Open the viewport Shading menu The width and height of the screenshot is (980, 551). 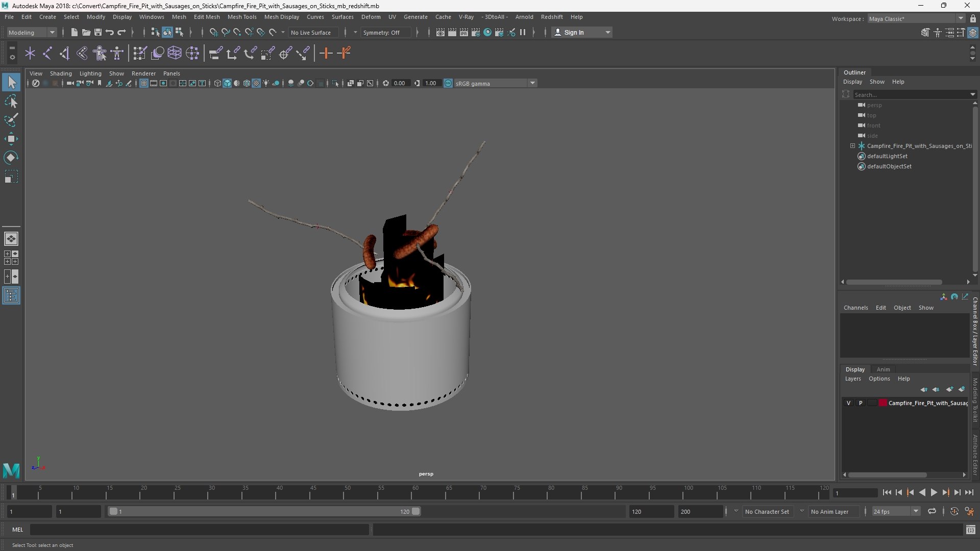(61, 73)
